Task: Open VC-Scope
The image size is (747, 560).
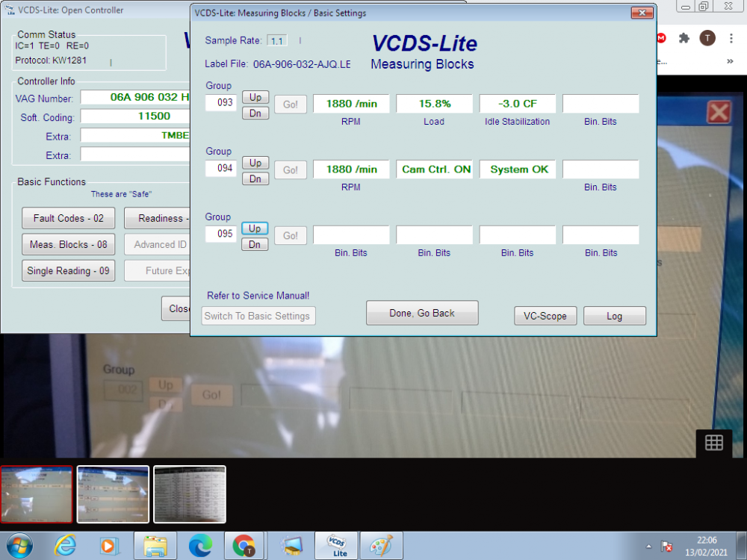Action: click(x=545, y=316)
